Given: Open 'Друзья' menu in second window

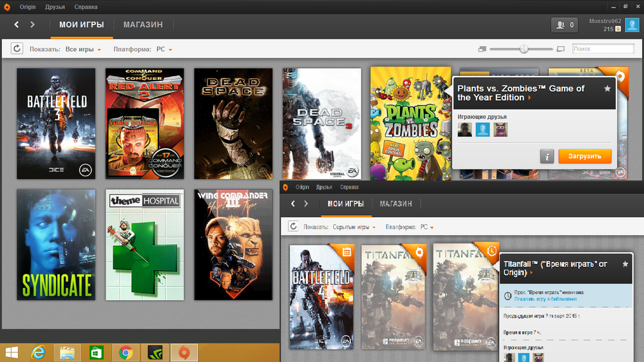Looking at the screenshot, I should pos(324,187).
